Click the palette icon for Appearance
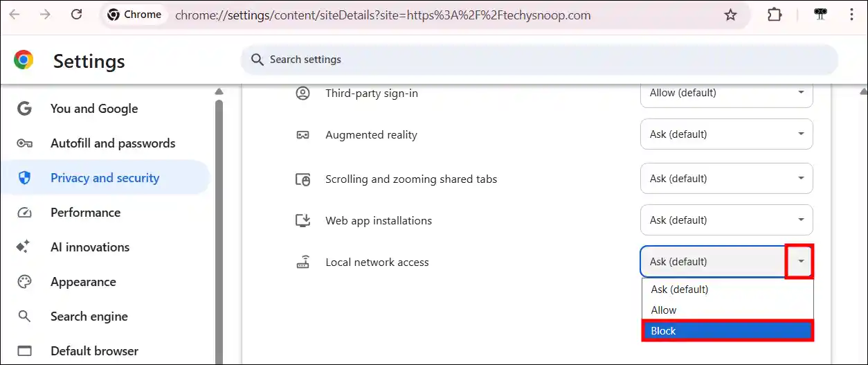 coord(24,282)
